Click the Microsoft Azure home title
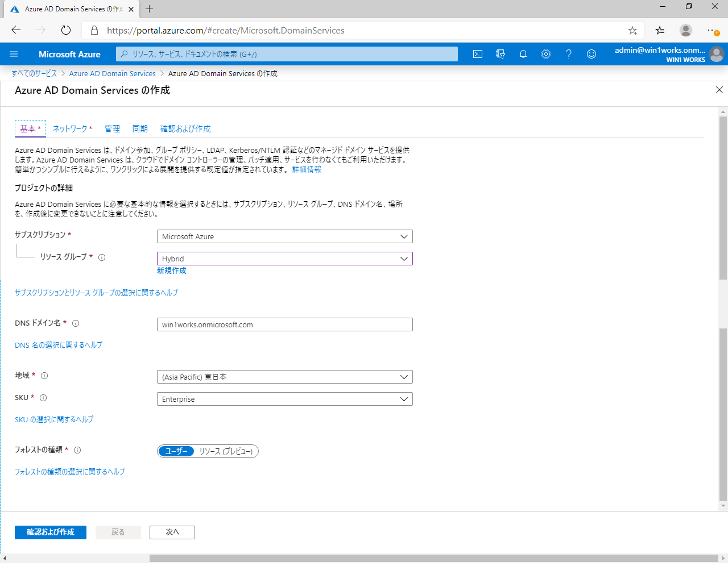 pos(69,54)
